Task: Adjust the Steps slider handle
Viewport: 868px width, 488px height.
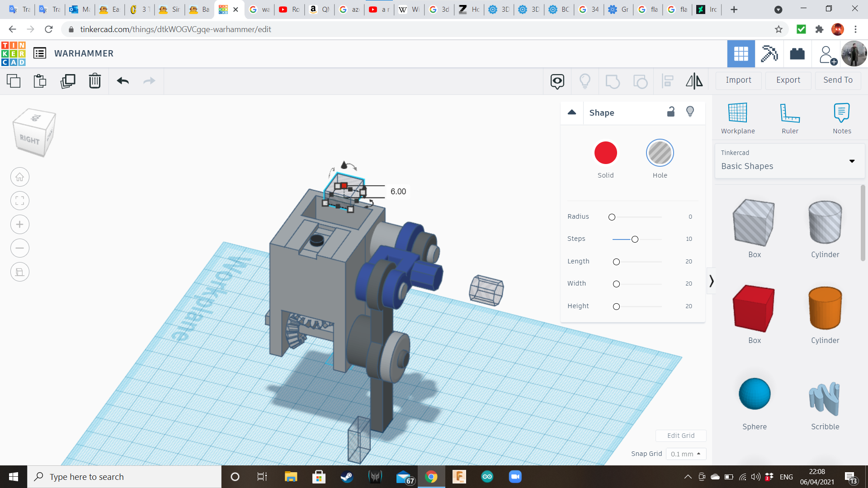Action: click(x=635, y=239)
